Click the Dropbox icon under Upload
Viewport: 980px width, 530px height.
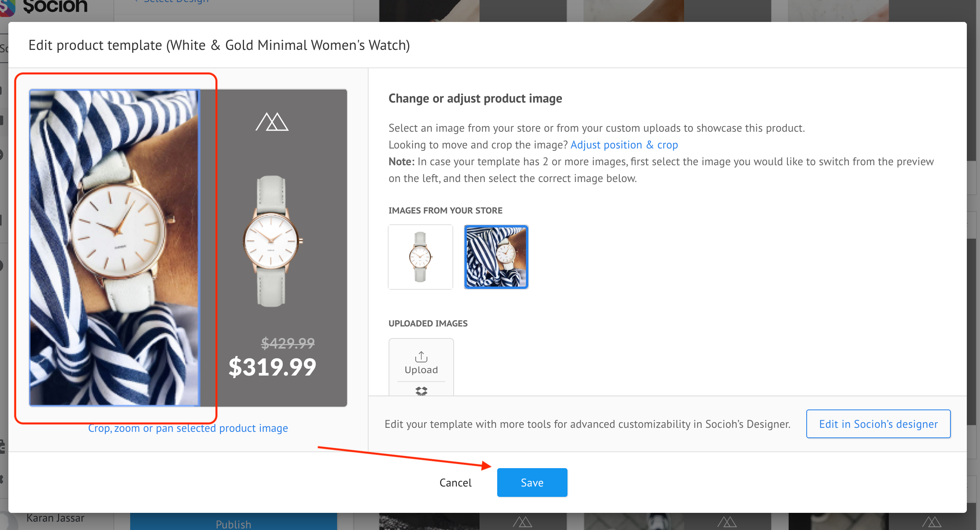coord(421,391)
